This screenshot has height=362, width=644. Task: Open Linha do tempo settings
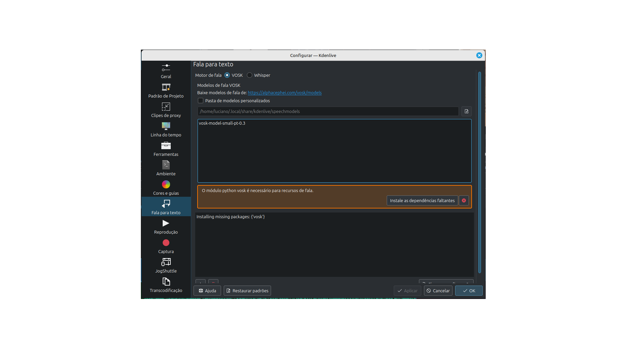pyautogui.click(x=166, y=130)
